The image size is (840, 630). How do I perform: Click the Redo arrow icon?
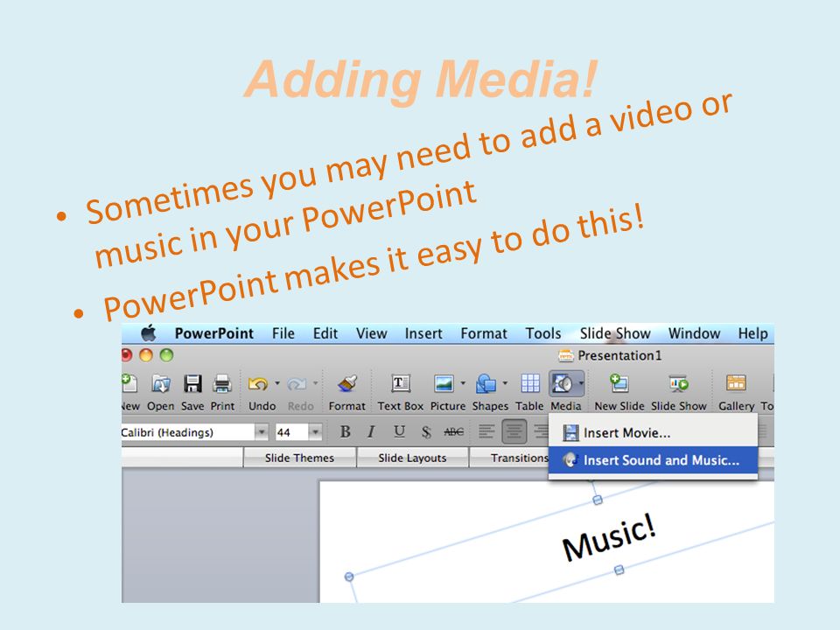(297, 383)
